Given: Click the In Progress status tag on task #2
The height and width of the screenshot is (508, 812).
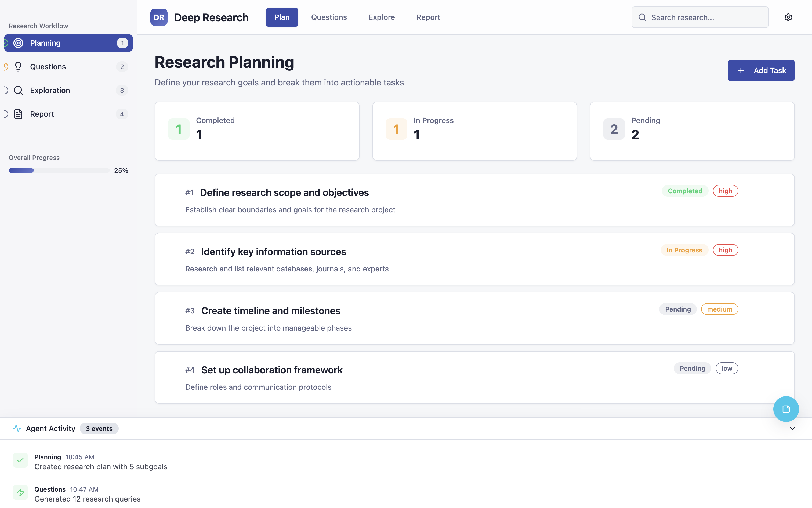Looking at the screenshot, I should 684,250.
